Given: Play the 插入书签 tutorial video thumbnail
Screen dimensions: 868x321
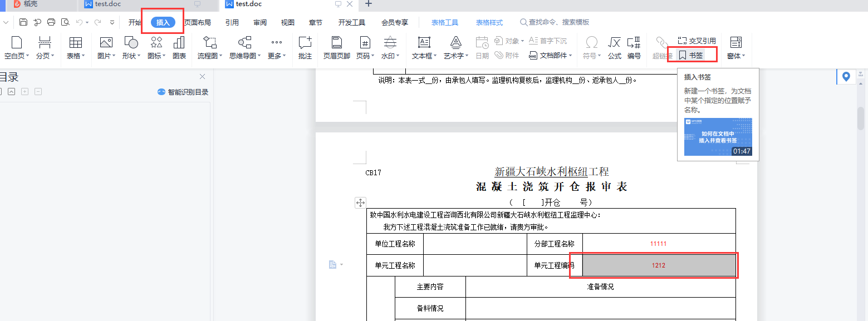Looking at the screenshot, I should tap(718, 136).
